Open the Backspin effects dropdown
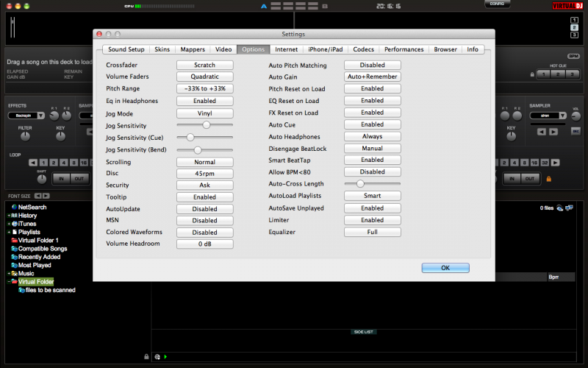588x368 pixels. tap(27, 116)
